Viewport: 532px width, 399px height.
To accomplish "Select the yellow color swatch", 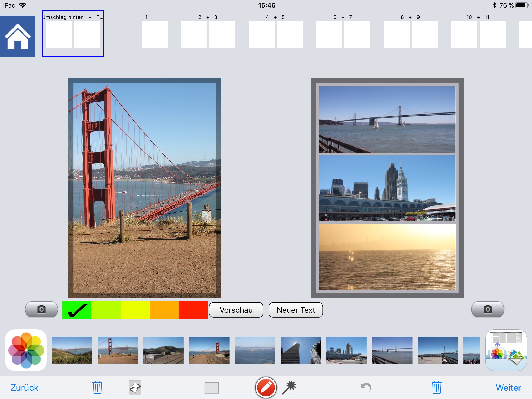I will point(135,310).
